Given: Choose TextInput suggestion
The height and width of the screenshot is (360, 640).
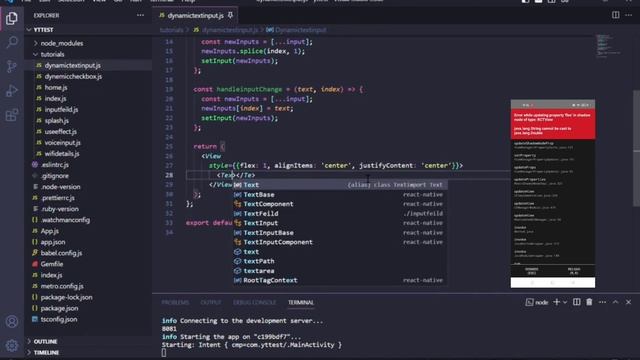Looking at the screenshot, I should point(339,223).
